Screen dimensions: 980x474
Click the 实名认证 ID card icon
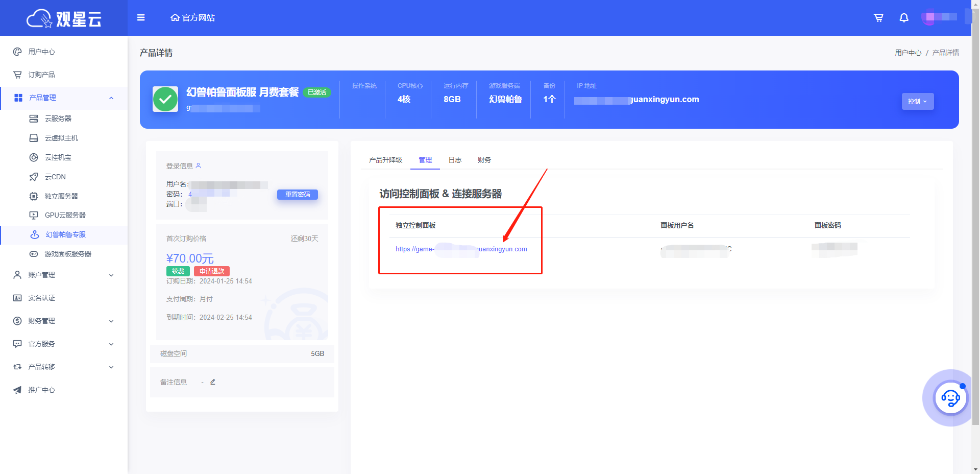point(17,298)
